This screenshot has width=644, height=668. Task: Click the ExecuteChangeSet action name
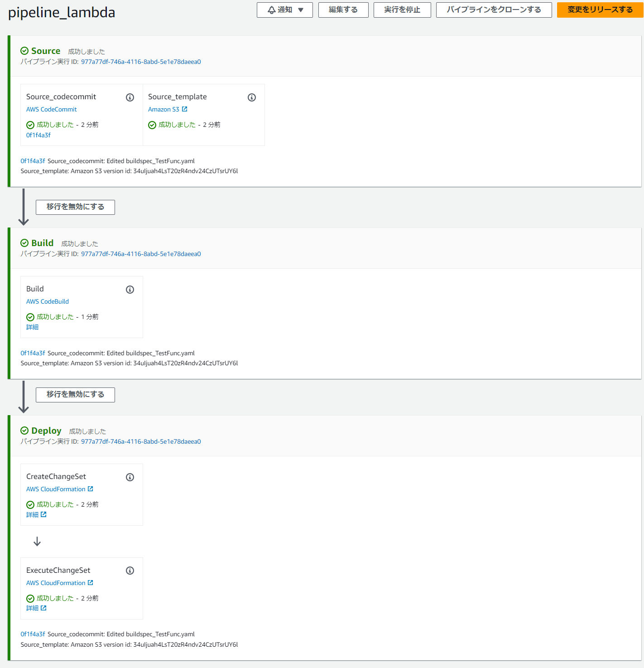(58, 570)
